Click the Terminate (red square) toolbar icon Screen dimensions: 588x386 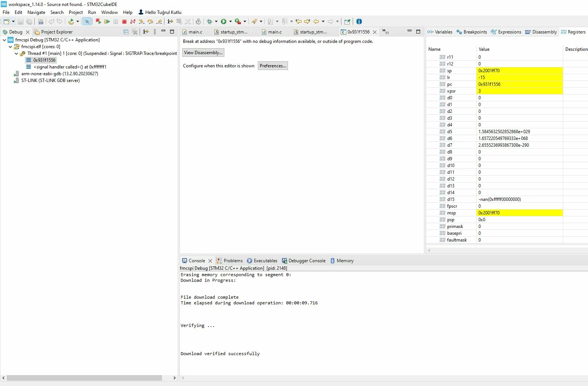point(124,21)
